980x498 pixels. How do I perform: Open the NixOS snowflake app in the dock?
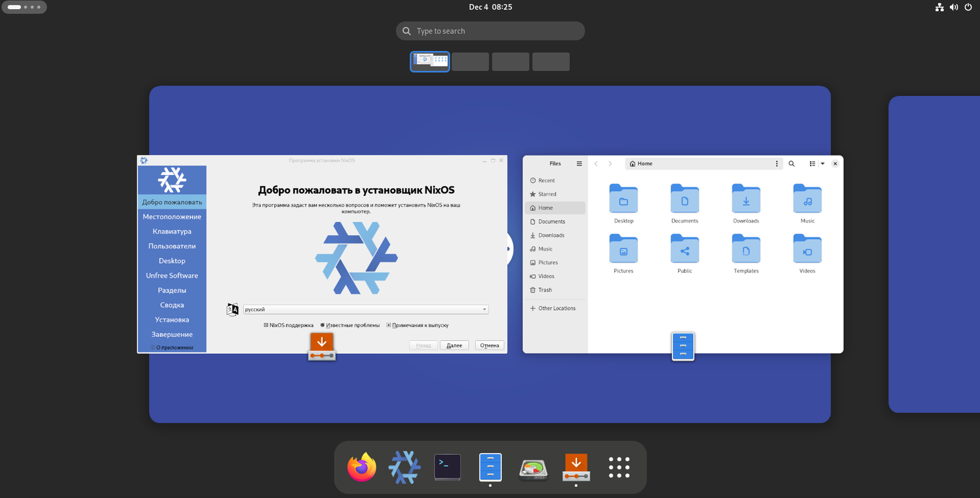404,467
